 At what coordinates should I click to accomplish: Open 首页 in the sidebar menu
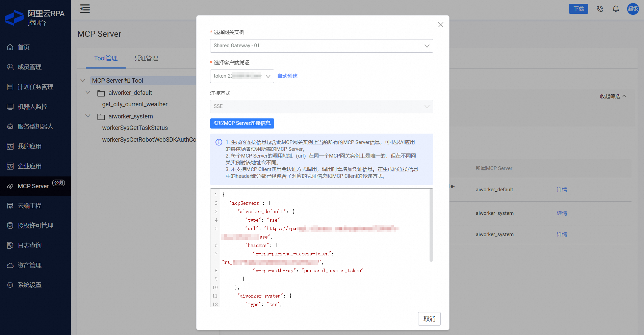click(35, 47)
